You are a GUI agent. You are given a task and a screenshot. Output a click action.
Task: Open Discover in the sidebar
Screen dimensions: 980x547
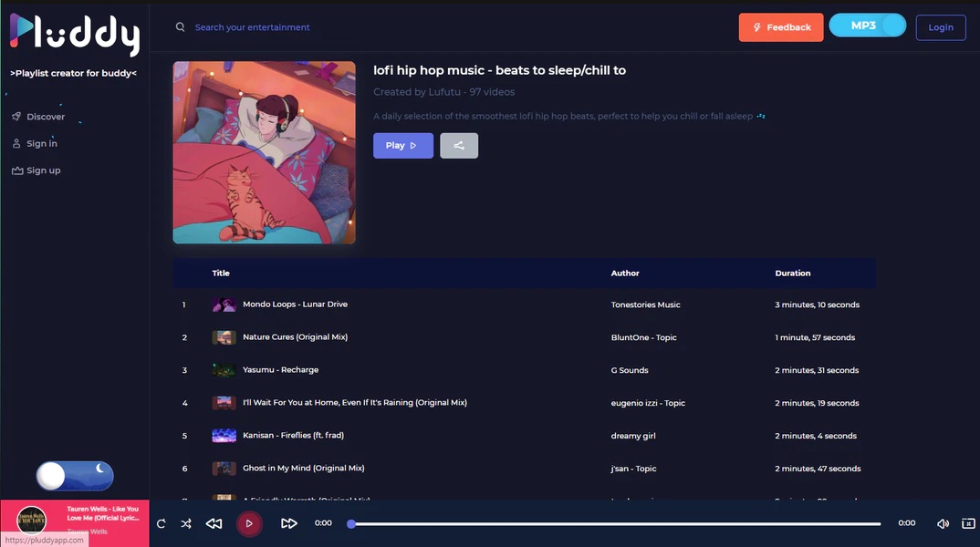pyautogui.click(x=46, y=117)
